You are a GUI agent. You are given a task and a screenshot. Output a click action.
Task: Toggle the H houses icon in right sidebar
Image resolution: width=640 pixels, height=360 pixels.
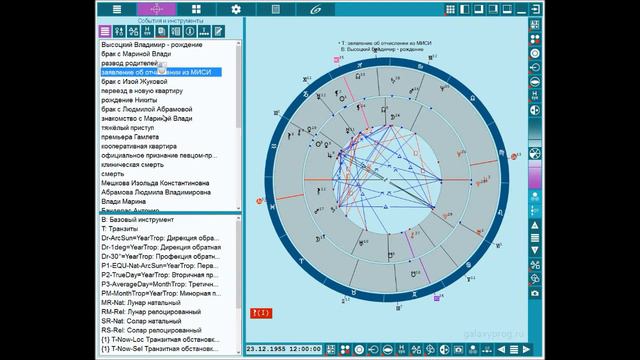point(535,96)
